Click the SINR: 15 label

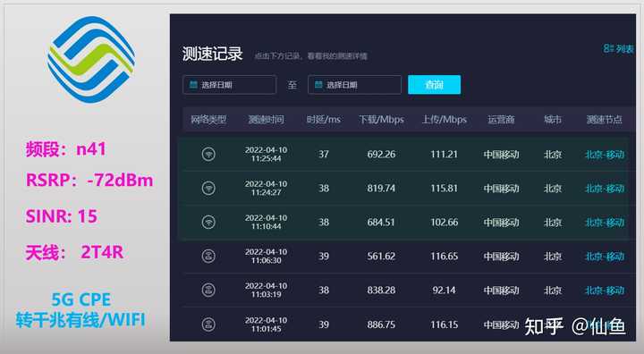coord(61,216)
